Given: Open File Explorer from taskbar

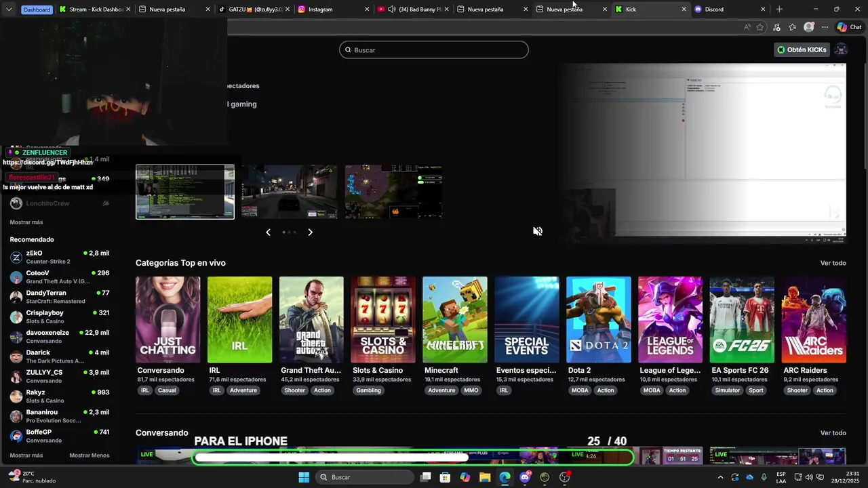Looking at the screenshot, I should tap(485, 477).
